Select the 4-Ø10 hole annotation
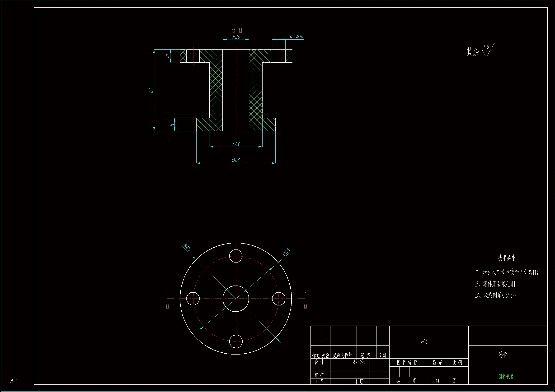This screenshot has width=555, height=392. pos(296,37)
